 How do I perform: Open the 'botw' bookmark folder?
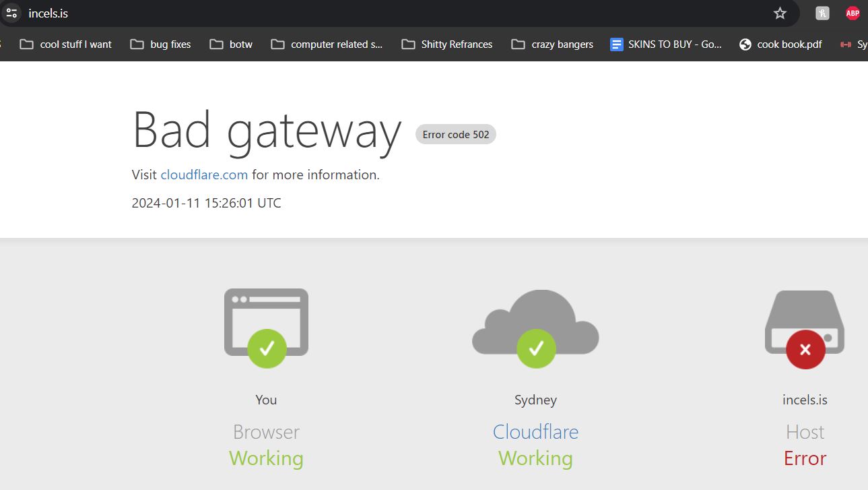(231, 44)
